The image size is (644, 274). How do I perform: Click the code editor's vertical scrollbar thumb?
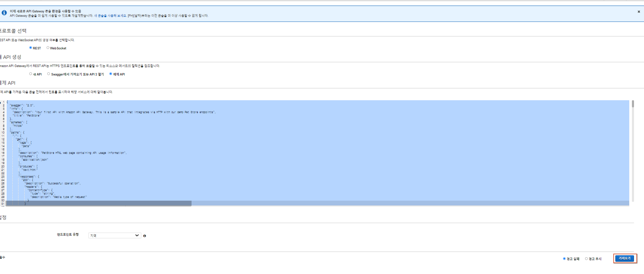pos(633,104)
